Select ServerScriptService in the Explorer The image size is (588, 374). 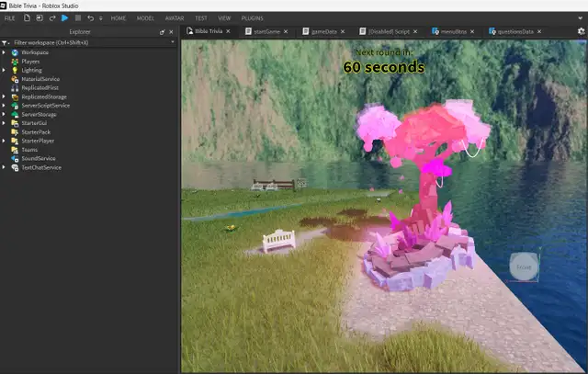tap(45, 106)
